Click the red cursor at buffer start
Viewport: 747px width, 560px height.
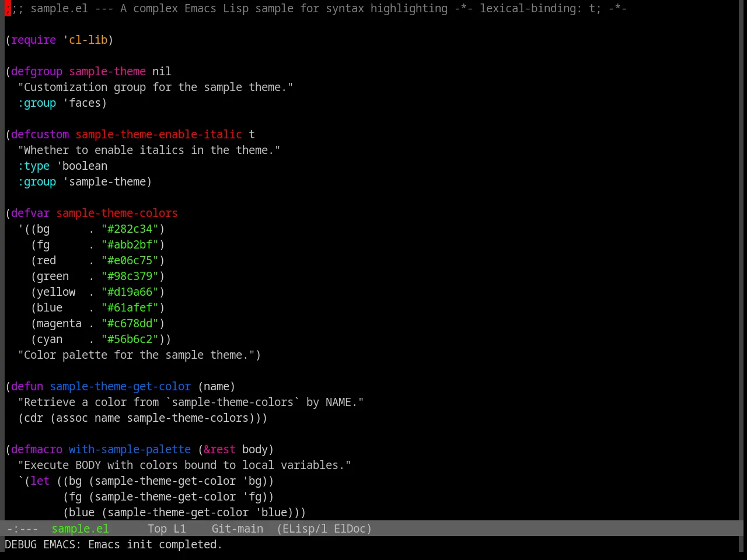[8, 8]
